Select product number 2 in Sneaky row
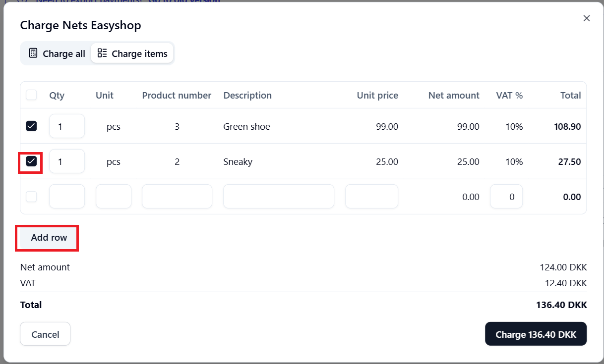 pos(177,162)
